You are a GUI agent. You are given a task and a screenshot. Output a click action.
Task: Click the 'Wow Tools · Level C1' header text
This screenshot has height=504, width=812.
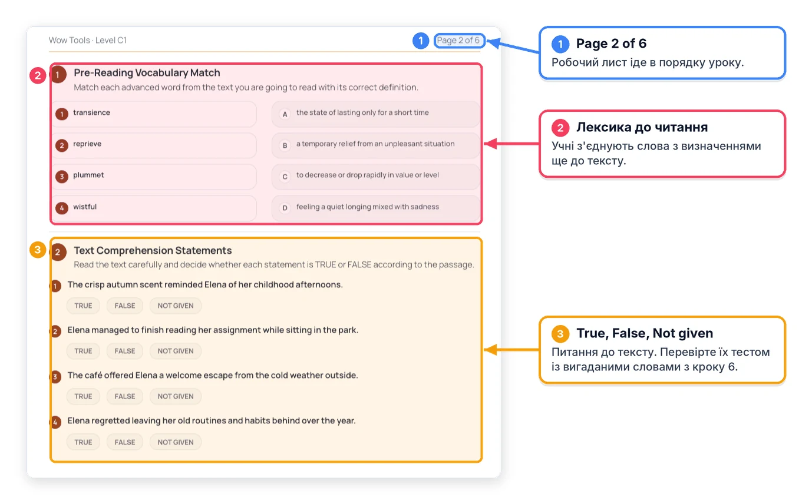point(88,41)
